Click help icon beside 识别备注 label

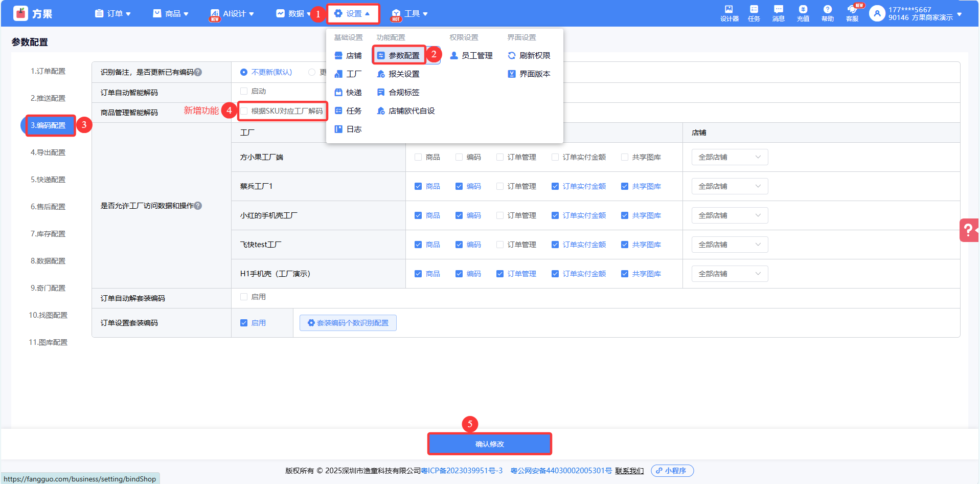[198, 72]
